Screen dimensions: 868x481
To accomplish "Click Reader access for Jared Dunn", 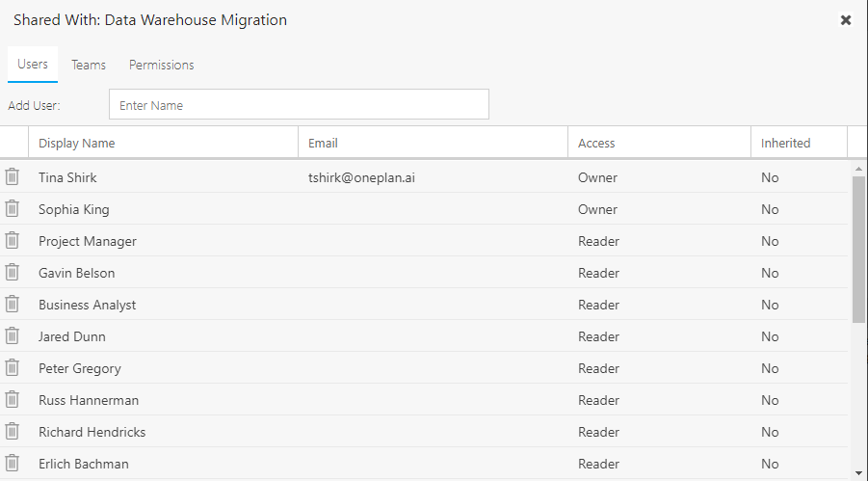I will point(659,336).
